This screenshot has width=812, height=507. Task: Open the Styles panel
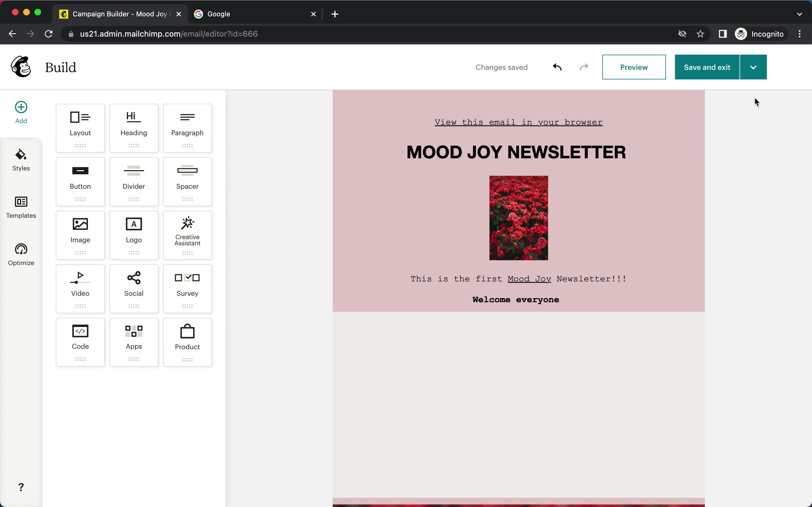pos(21,161)
